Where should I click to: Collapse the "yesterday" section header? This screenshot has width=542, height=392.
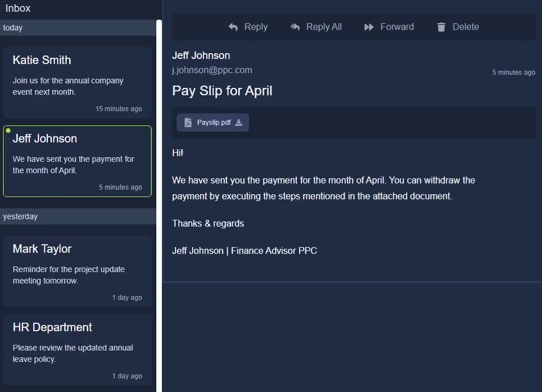pyautogui.click(x=77, y=217)
